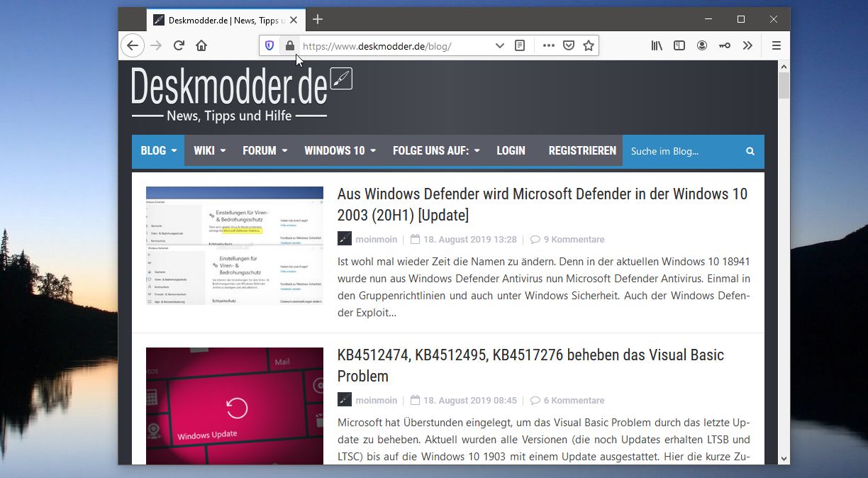Open Defender settings article thumbnail
This screenshot has width=868, height=478.
(x=235, y=245)
